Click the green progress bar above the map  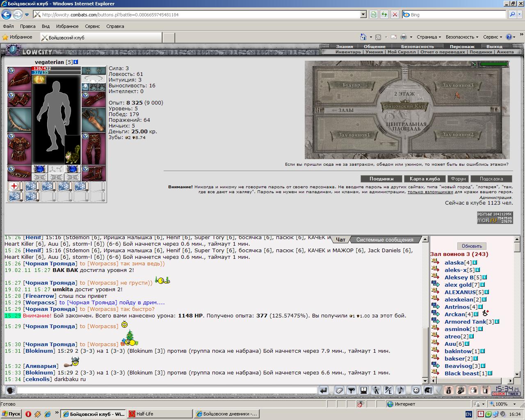494,64
